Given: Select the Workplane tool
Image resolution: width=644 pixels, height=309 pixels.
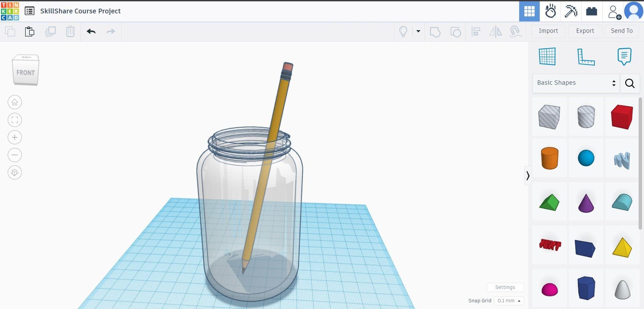Looking at the screenshot, I should click(x=547, y=57).
